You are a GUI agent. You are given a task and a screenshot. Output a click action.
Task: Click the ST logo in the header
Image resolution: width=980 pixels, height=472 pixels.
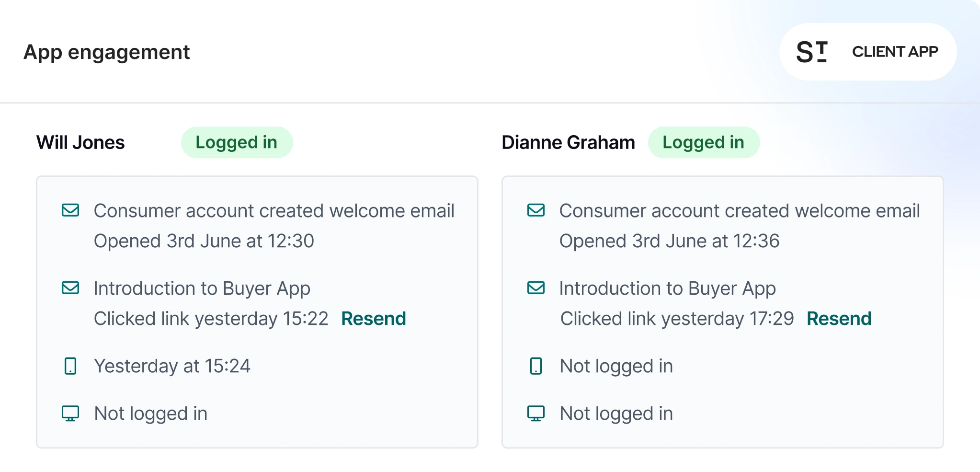(x=812, y=52)
